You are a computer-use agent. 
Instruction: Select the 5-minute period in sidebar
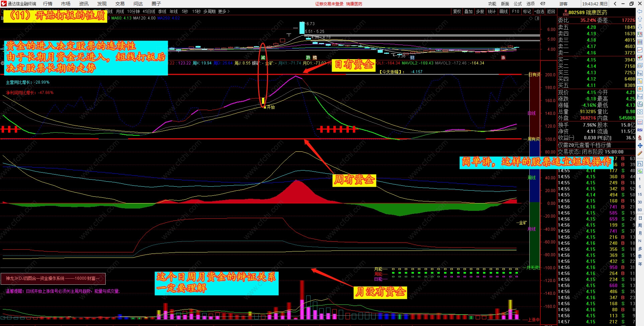640,187
